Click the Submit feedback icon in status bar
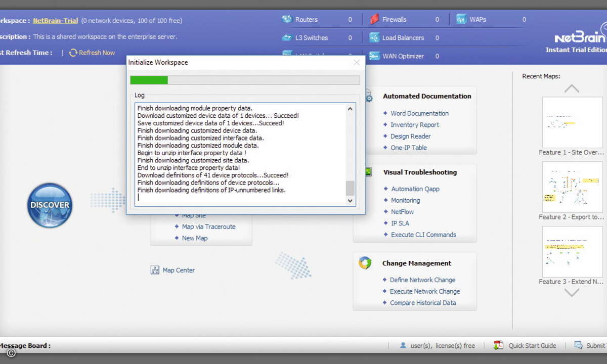This screenshot has width=607, height=364. 578,345
